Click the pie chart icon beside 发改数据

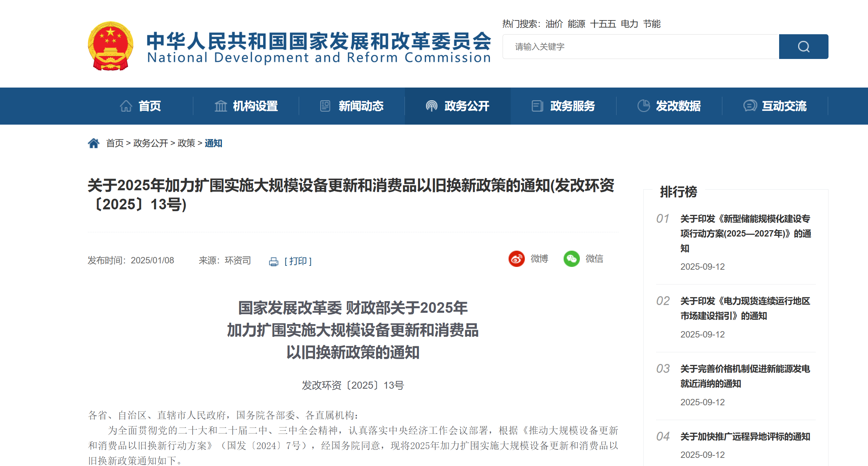click(644, 106)
